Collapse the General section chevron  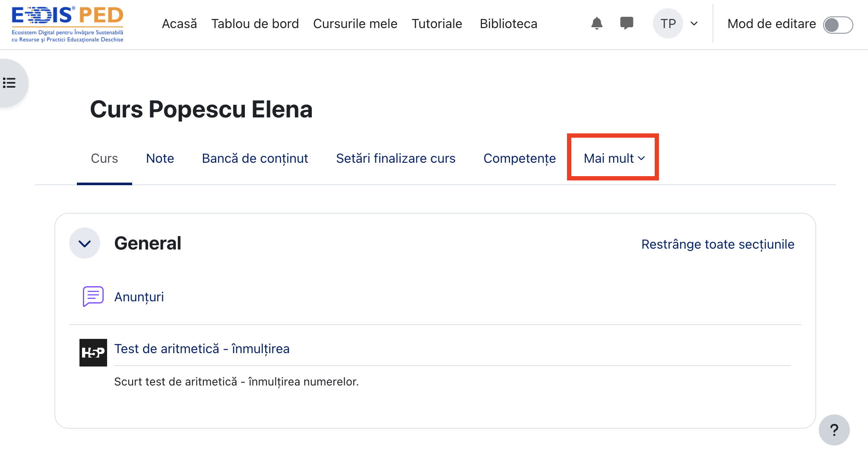click(x=85, y=243)
